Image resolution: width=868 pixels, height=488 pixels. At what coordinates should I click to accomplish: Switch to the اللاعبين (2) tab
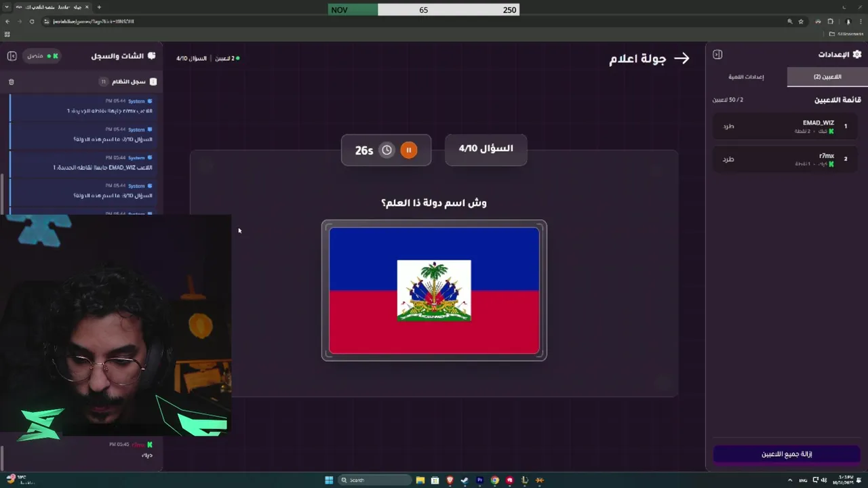[827, 77]
